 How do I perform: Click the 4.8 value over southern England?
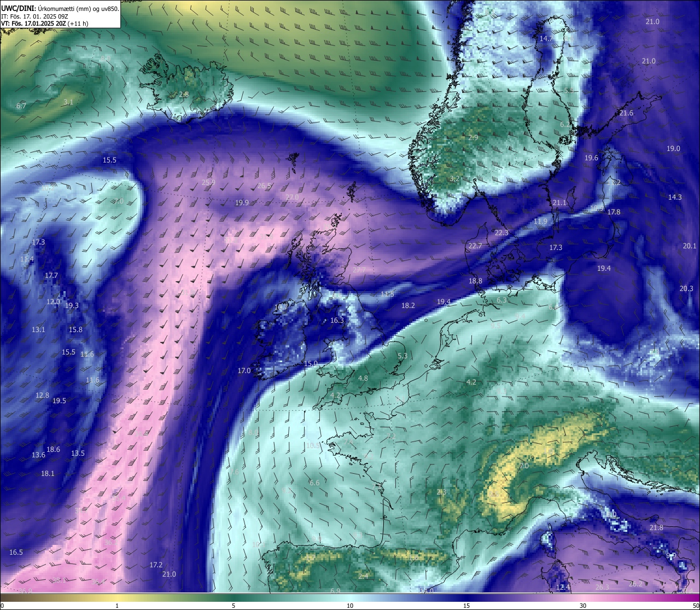coord(363,379)
